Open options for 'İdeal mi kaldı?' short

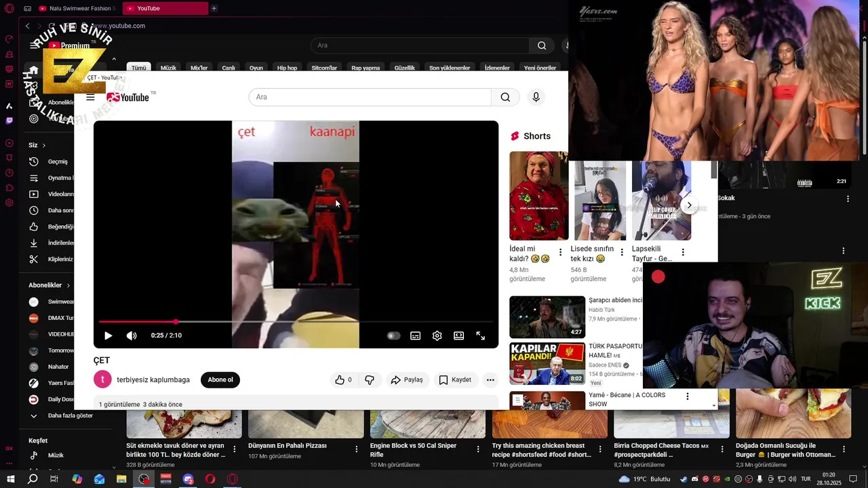(x=560, y=252)
